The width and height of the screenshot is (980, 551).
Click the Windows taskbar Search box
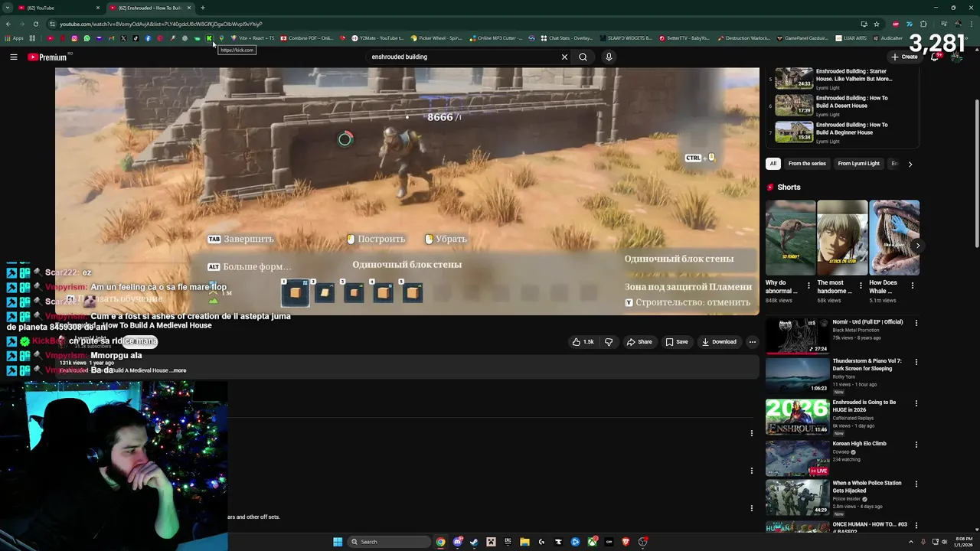point(389,542)
